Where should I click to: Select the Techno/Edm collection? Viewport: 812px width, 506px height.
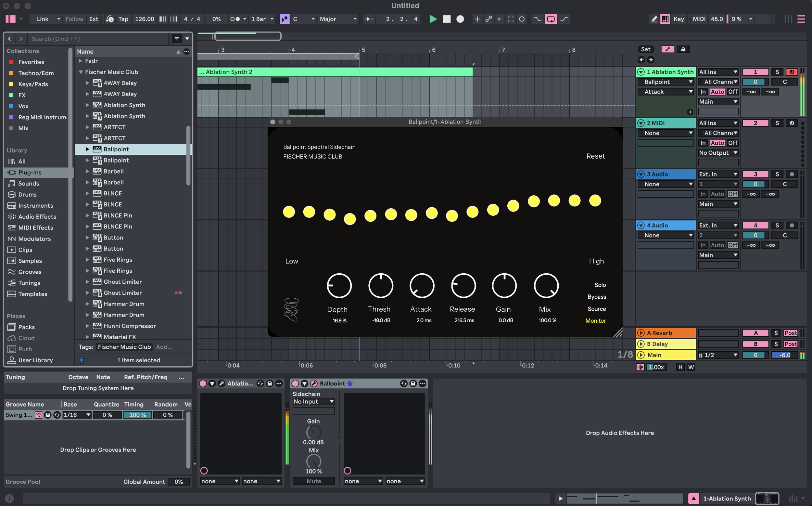(x=36, y=73)
